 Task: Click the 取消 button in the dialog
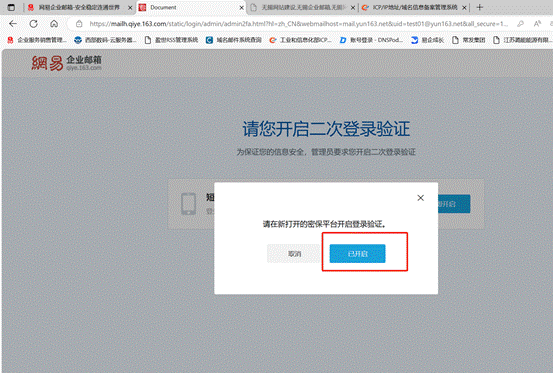pos(293,253)
